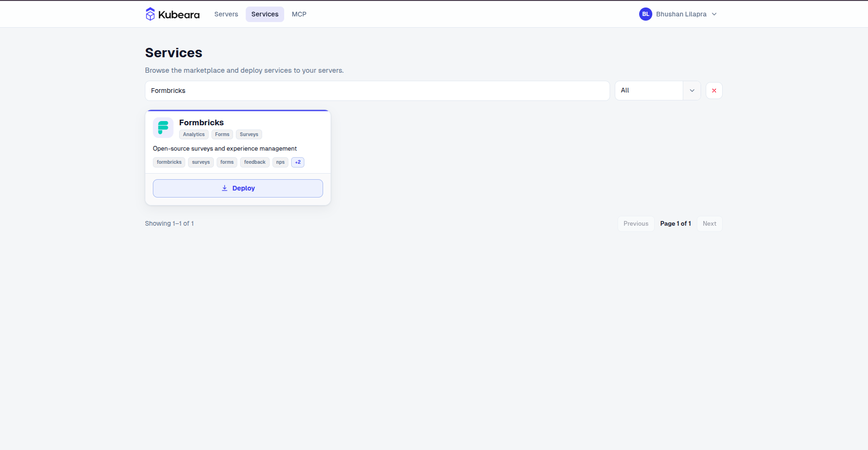The width and height of the screenshot is (868, 450).
Task: Expand the user menu chevron beside Bhushan Lilapra
Action: (714, 14)
